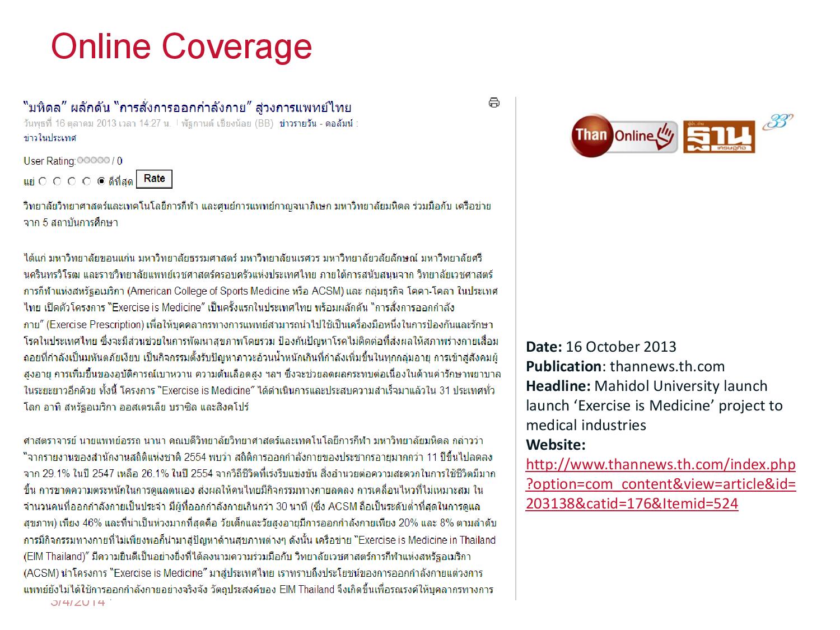The image size is (840, 630).
Task: Click the author name พัฐกานต์ เชียงน้อย (BB)
Action: (227, 124)
